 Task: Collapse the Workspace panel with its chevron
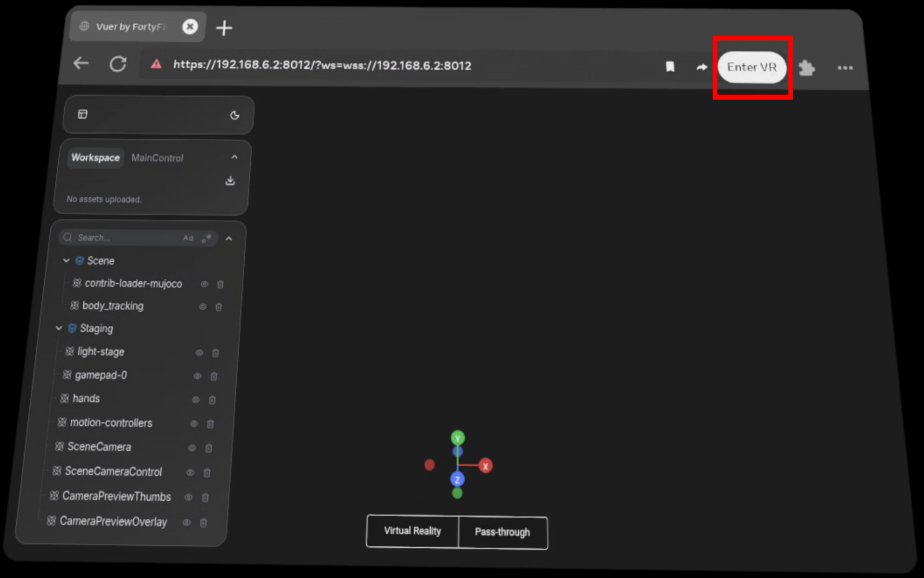click(234, 157)
